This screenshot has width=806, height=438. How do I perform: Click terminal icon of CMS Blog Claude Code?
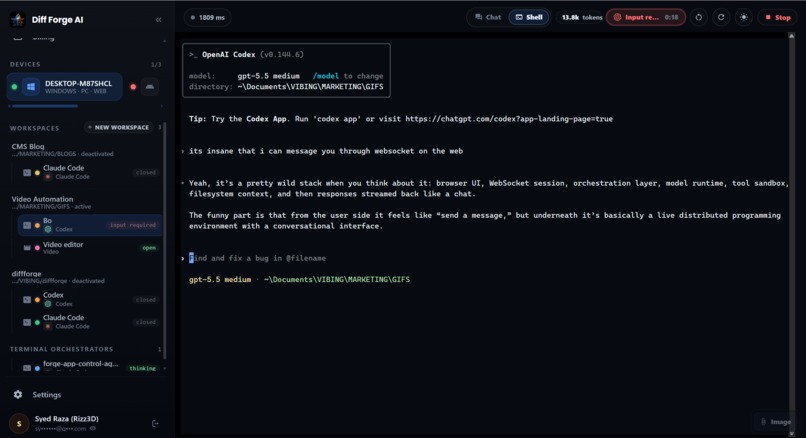point(27,173)
